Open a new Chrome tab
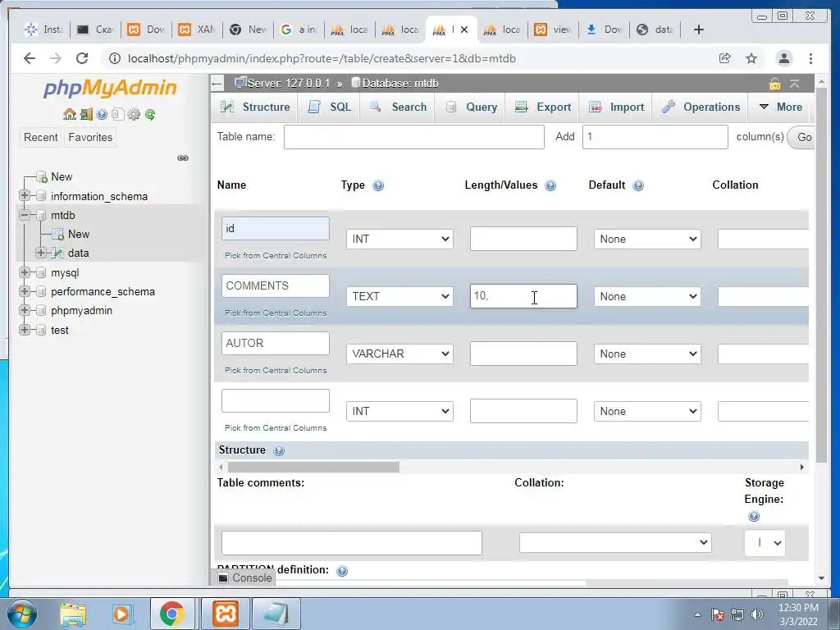The height and width of the screenshot is (630, 840). click(699, 30)
